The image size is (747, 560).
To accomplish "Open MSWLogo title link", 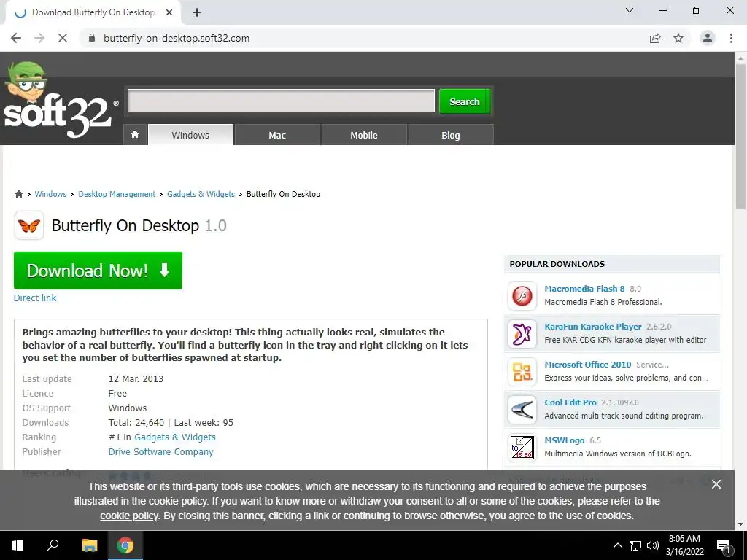I will 565,440.
